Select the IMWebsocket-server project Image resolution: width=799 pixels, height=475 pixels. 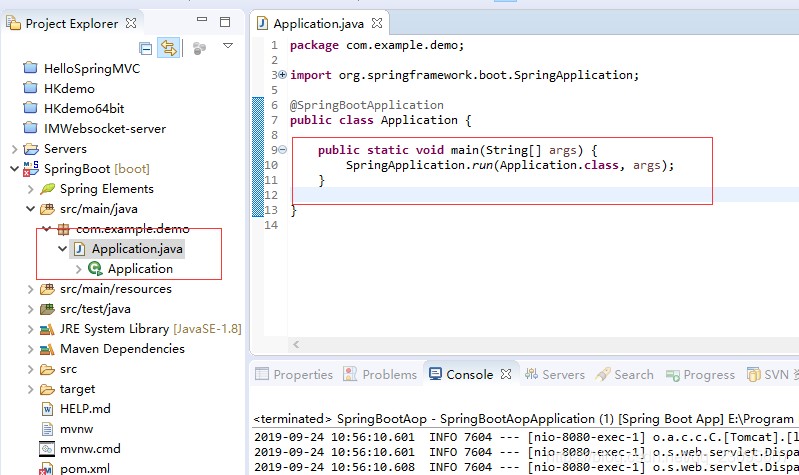pos(105,128)
